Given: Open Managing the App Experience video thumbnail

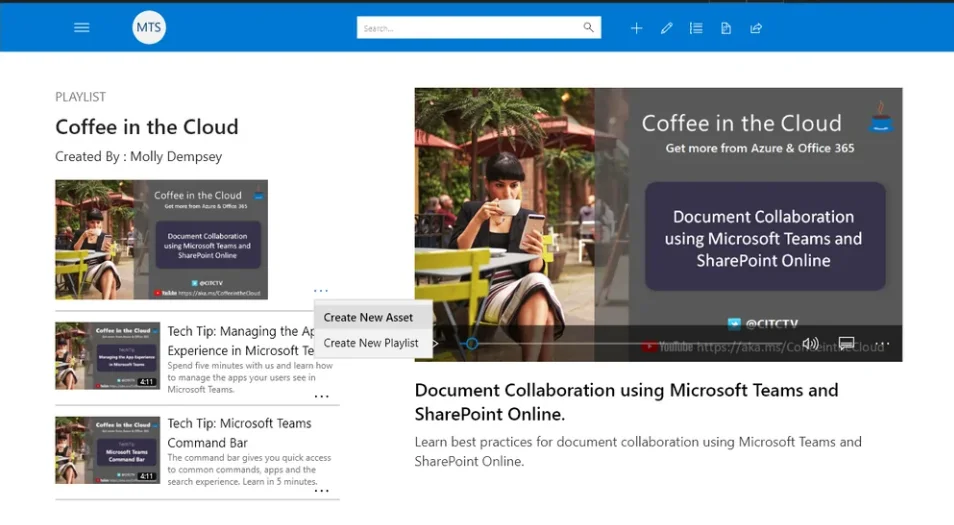Looking at the screenshot, I should 108,356.
